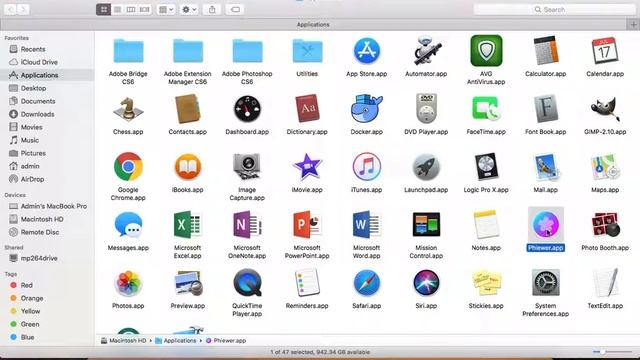
Task: Open the App Store.app icon
Action: click(x=367, y=51)
